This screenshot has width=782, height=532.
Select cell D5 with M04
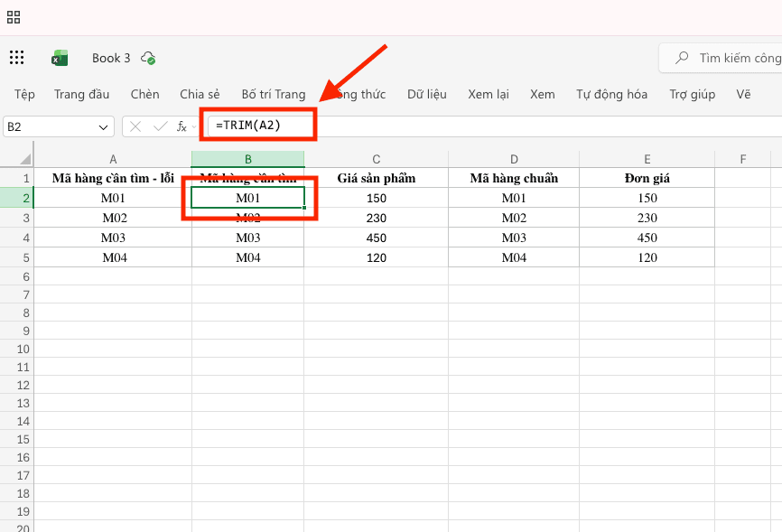click(x=514, y=257)
